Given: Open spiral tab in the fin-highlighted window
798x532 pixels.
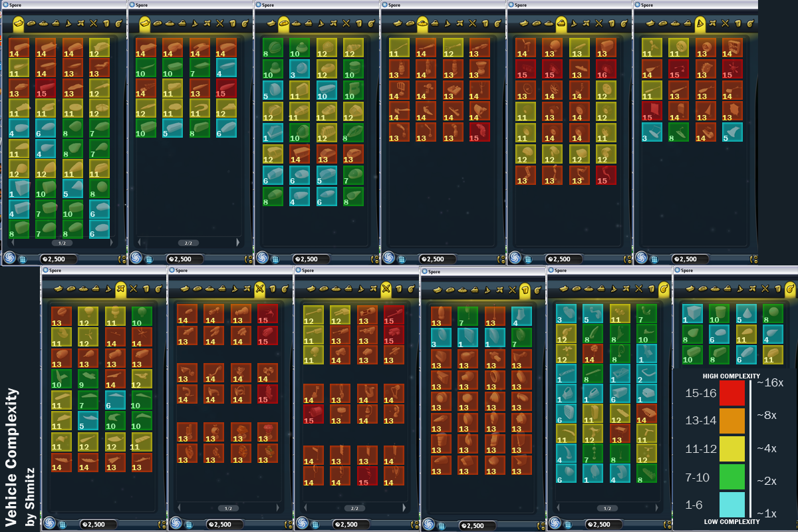Looking at the screenshot, I should tap(750, 24).
